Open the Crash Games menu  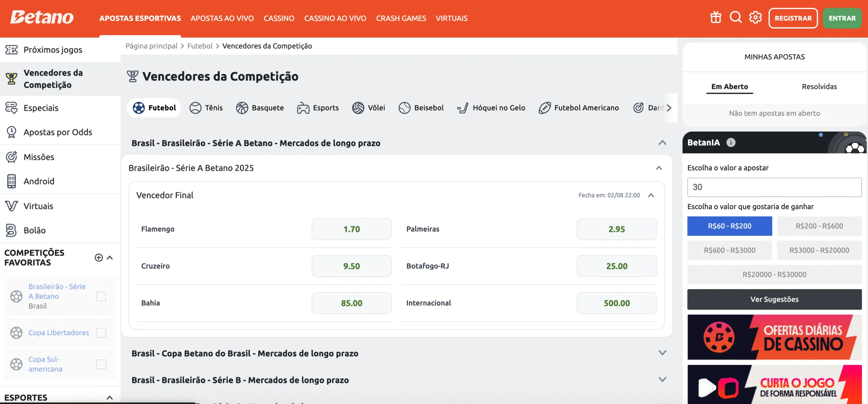(x=401, y=18)
